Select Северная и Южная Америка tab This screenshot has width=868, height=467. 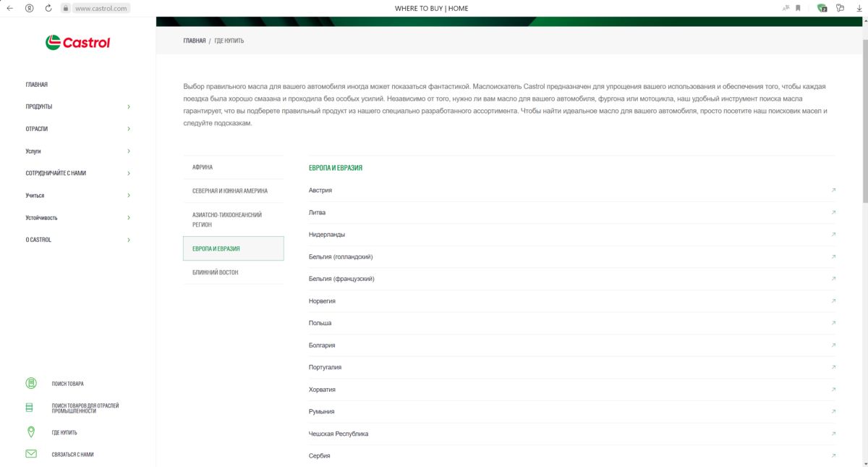pyautogui.click(x=233, y=191)
